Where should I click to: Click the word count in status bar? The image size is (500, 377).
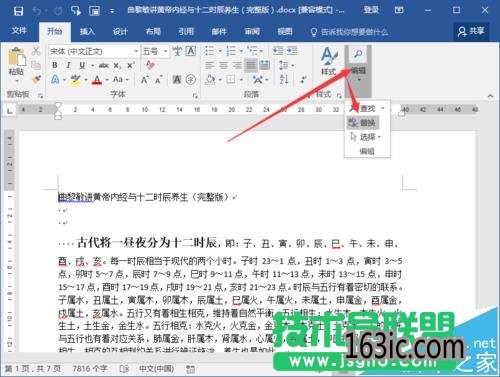coord(90,369)
